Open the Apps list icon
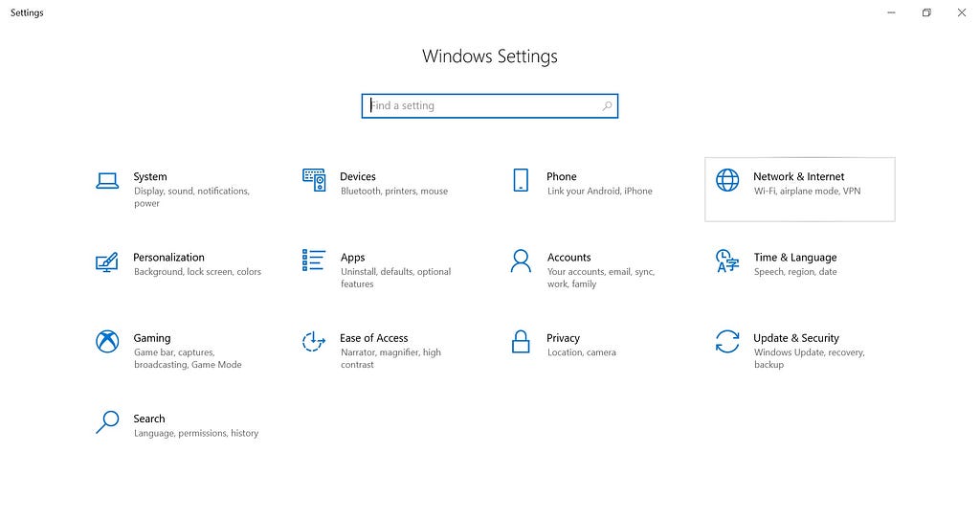The image size is (980, 521). click(314, 260)
